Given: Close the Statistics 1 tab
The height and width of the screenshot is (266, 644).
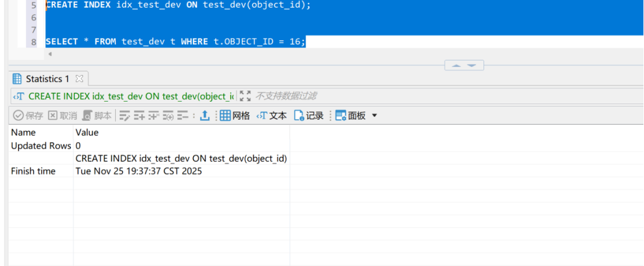Looking at the screenshot, I should (80, 78).
